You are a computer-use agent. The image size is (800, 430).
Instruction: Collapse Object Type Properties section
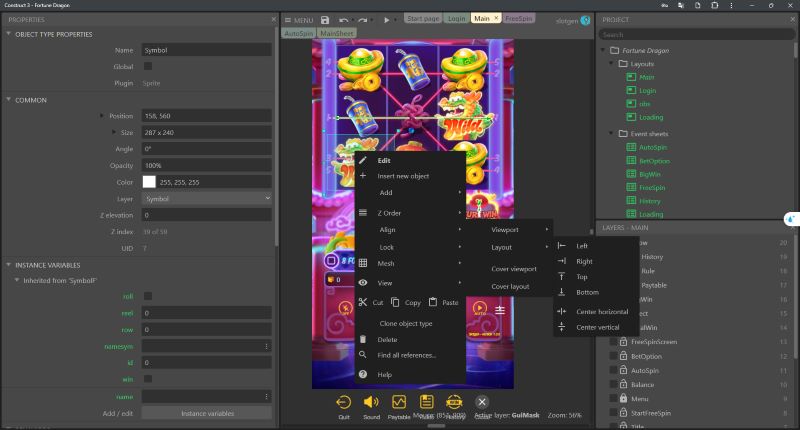pyautogui.click(x=9, y=34)
